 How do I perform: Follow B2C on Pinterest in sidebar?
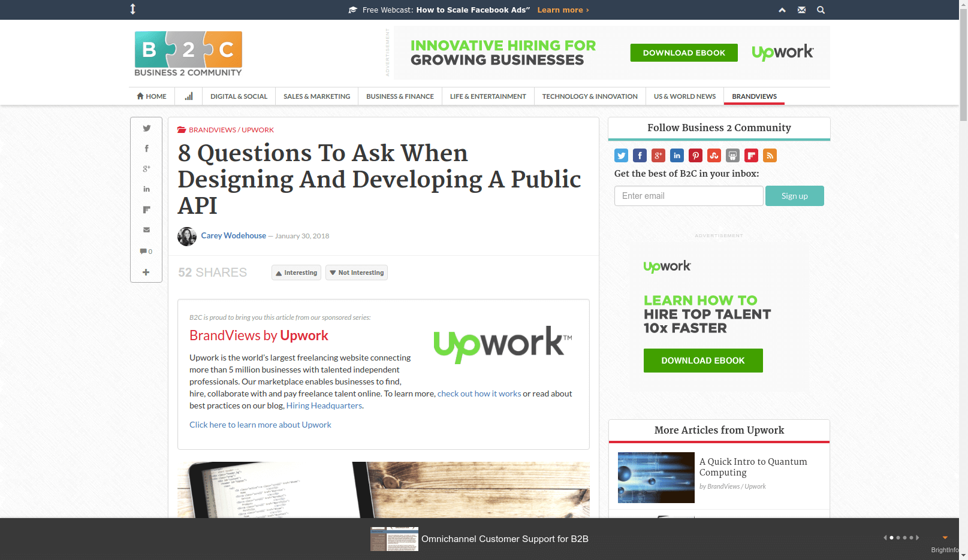click(x=695, y=156)
